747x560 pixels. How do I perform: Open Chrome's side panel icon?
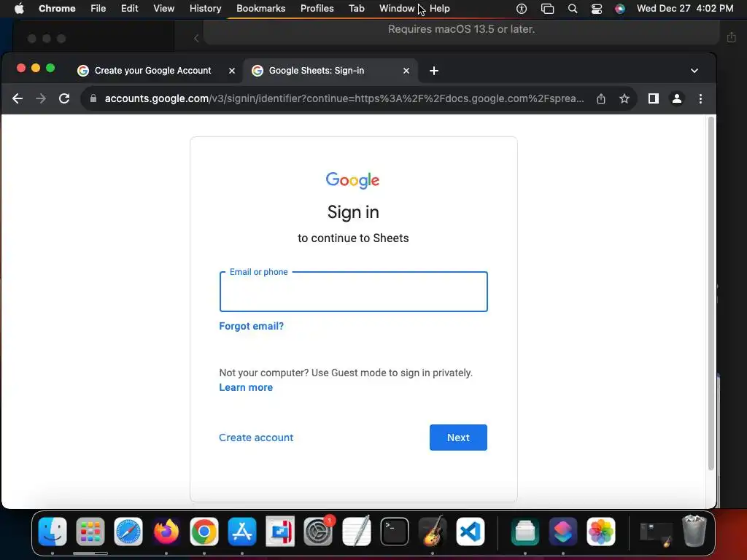pyautogui.click(x=654, y=98)
